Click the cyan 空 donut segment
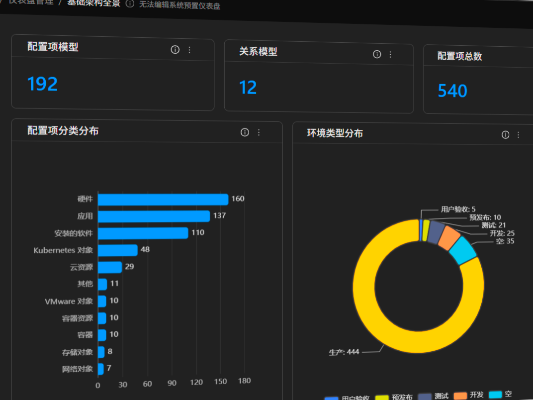533x400 pixels. (463, 250)
